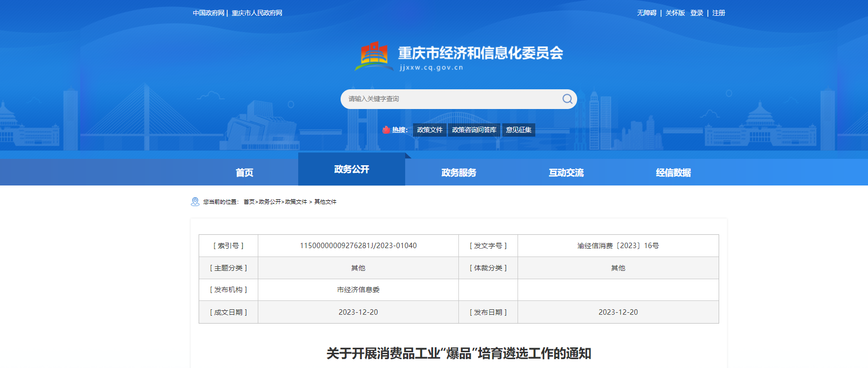Click the magnifier search icon

(567, 99)
